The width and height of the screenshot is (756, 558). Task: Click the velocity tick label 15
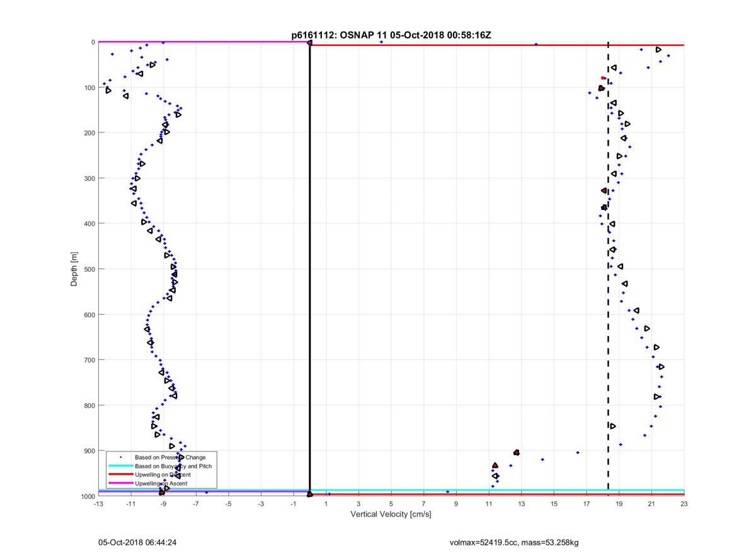coord(554,504)
